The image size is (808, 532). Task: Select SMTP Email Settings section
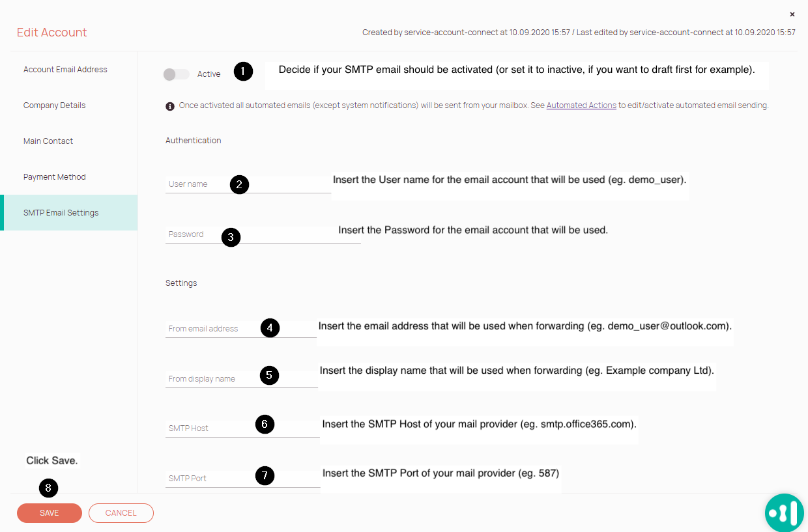point(69,213)
